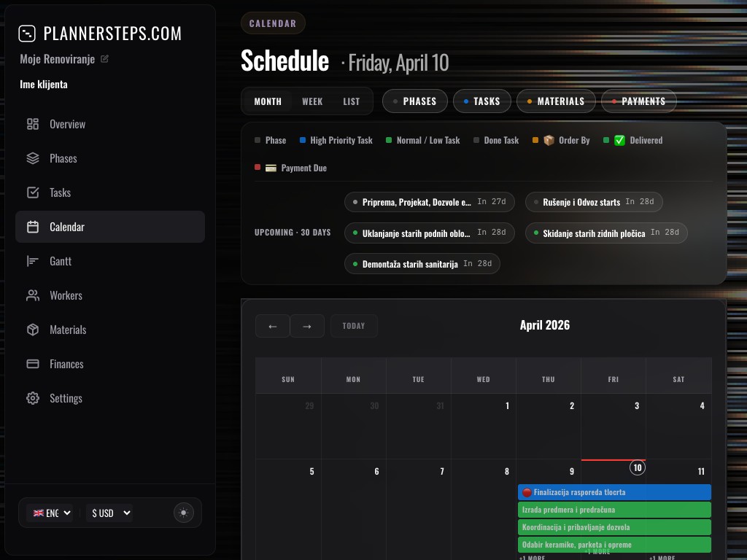Screen dimensions: 747x560
Task: Open Finances via the card icon
Action: 33,364
